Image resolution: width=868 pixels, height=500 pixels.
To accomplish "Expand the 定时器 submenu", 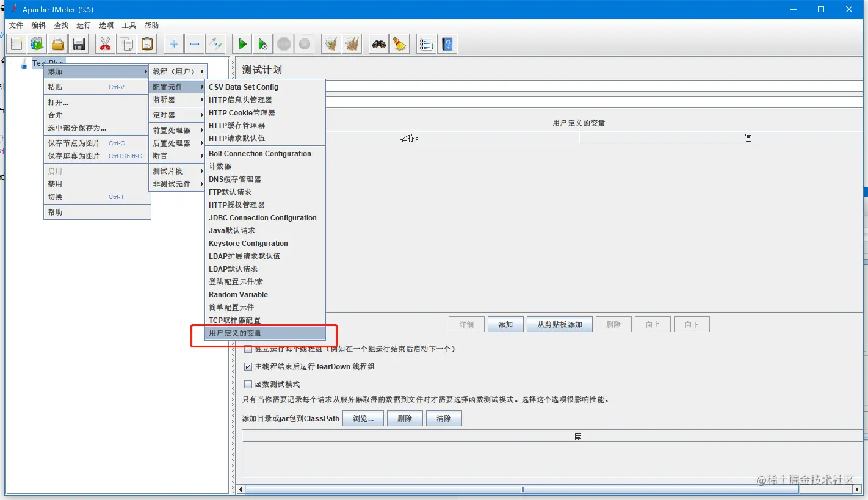I will [x=178, y=115].
